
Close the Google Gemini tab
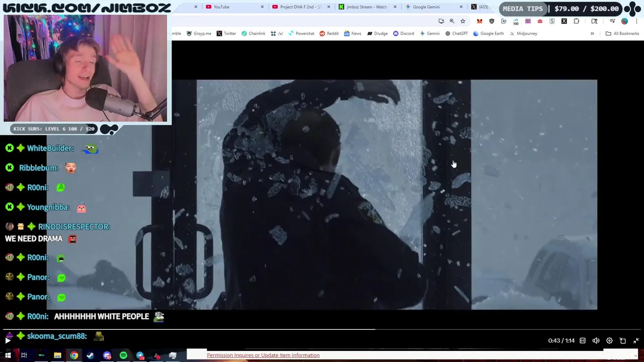coord(461,7)
